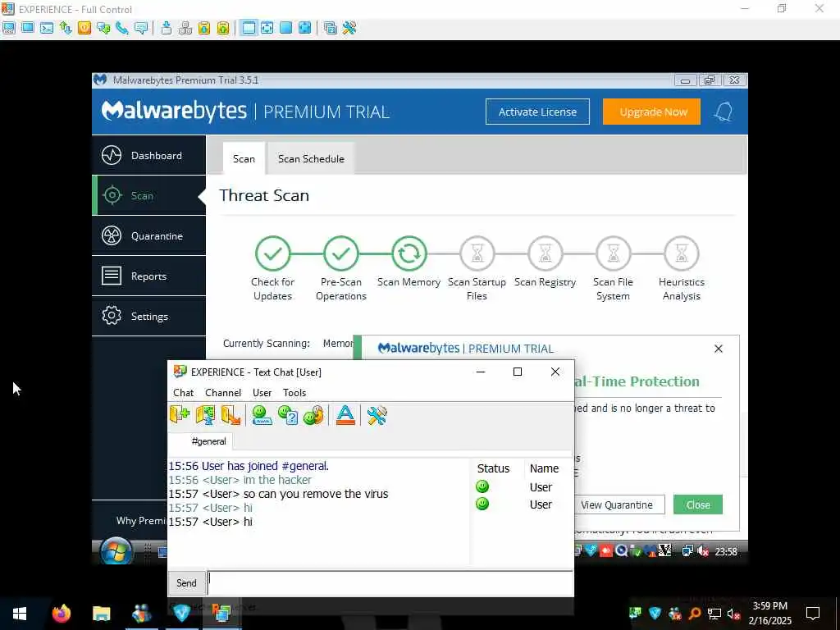Open Quarantine in Malwarebytes sidebar
The height and width of the screenshot is (630, 840).
149,235
